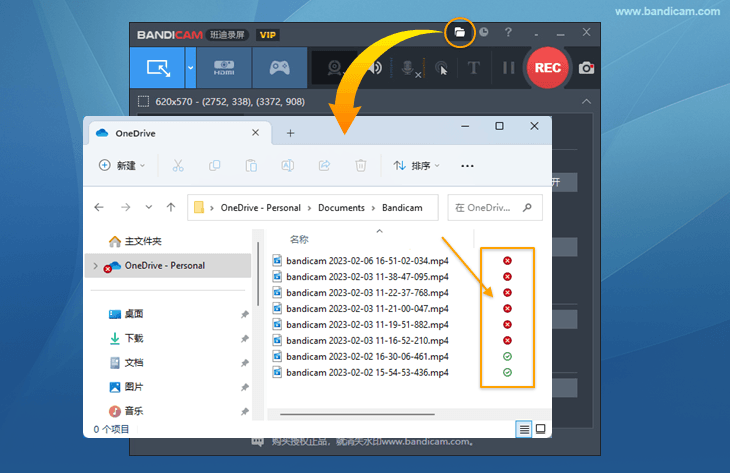Open 音乐 music in sidebar
Image resolution: width=730 pixels, height=473 pixels.
pyautogui.click(x=126, y=411)
